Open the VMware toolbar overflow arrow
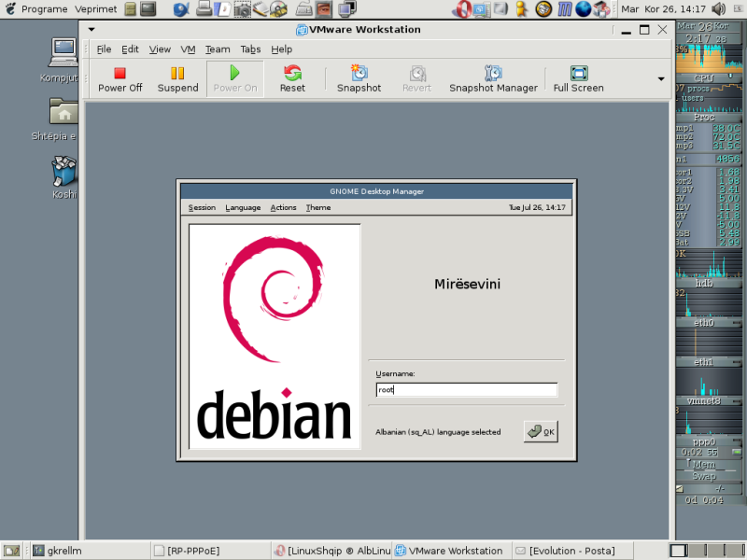 (x=661, y=79)
